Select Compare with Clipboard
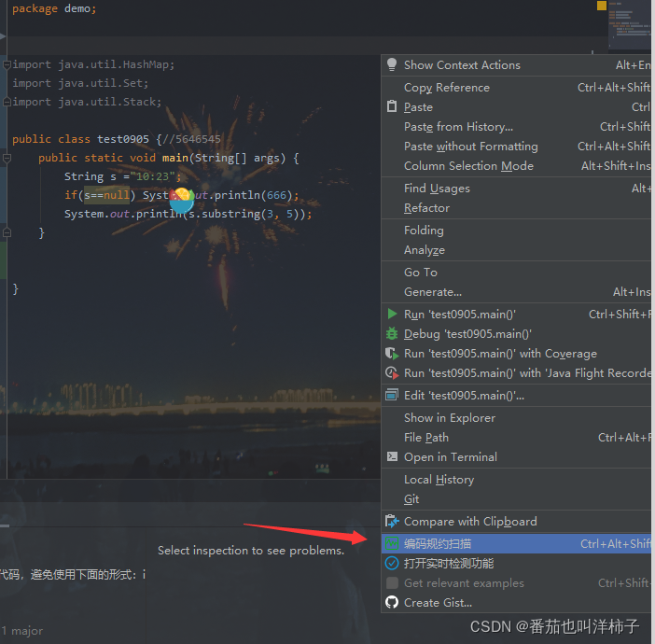655x644 pixels. coord(516,522)
